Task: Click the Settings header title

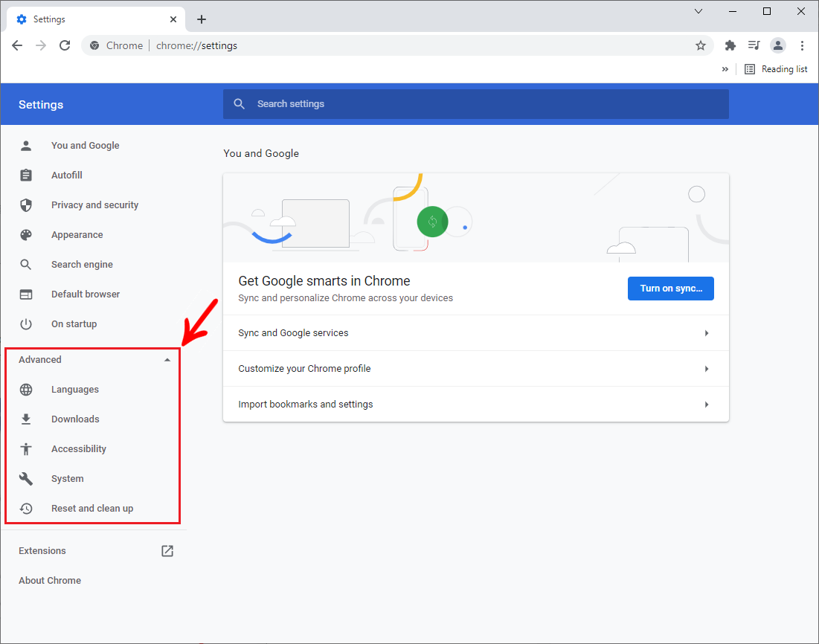Action: click(41, 104)
